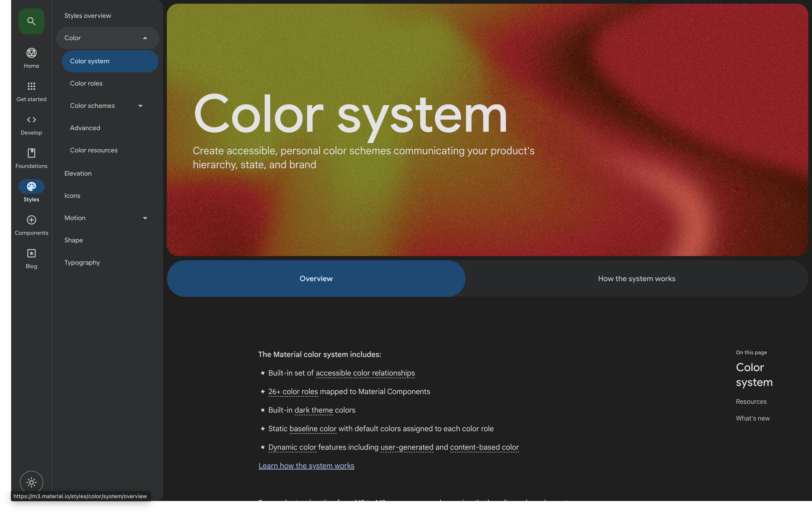Open Get started grid icon
This screenshot has height=514, width=812.
(31, 86)
